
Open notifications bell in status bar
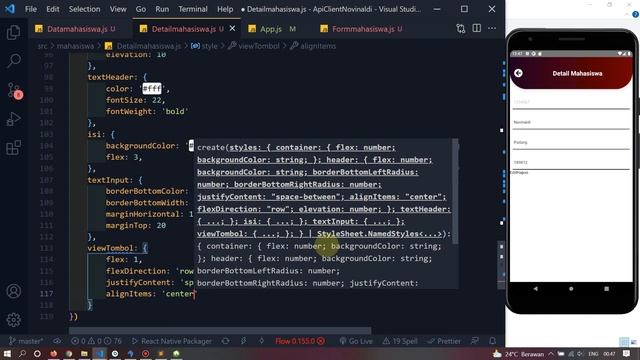coord(493,341)
